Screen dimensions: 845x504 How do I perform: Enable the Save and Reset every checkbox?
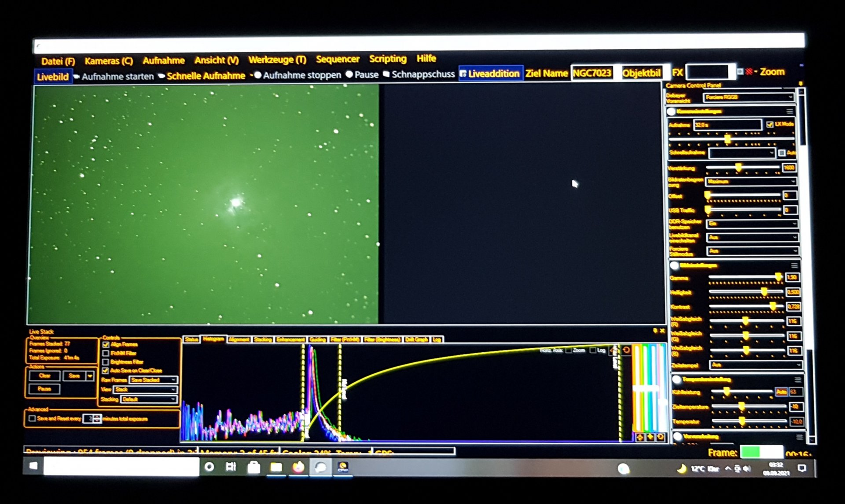(x=32, y=419)
